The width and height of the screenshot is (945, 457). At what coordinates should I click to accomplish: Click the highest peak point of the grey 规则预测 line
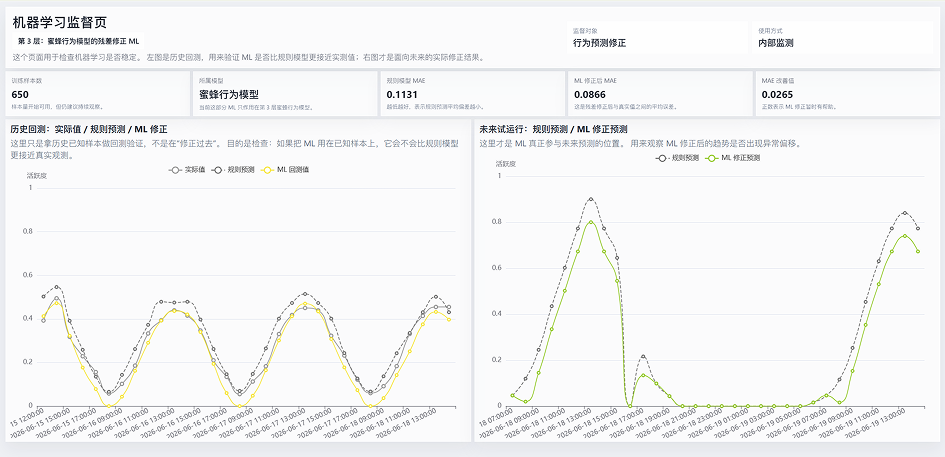point(591,199)
